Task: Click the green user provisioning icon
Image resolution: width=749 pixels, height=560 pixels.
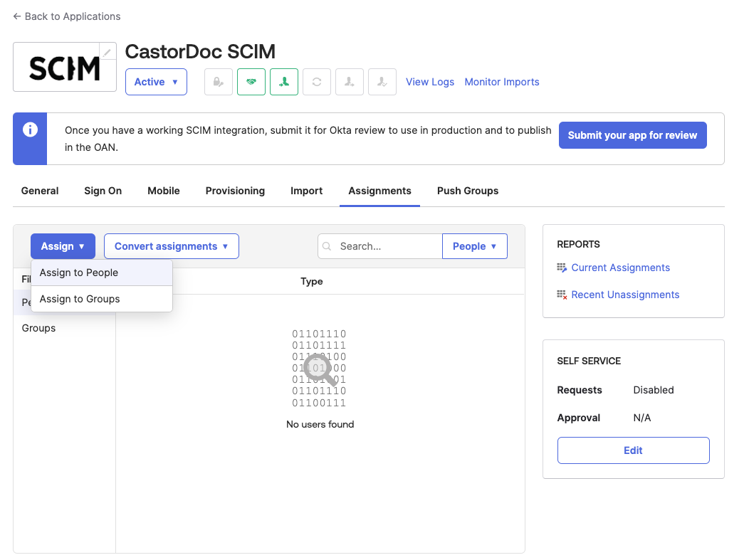Action: (x=284, y=82)
